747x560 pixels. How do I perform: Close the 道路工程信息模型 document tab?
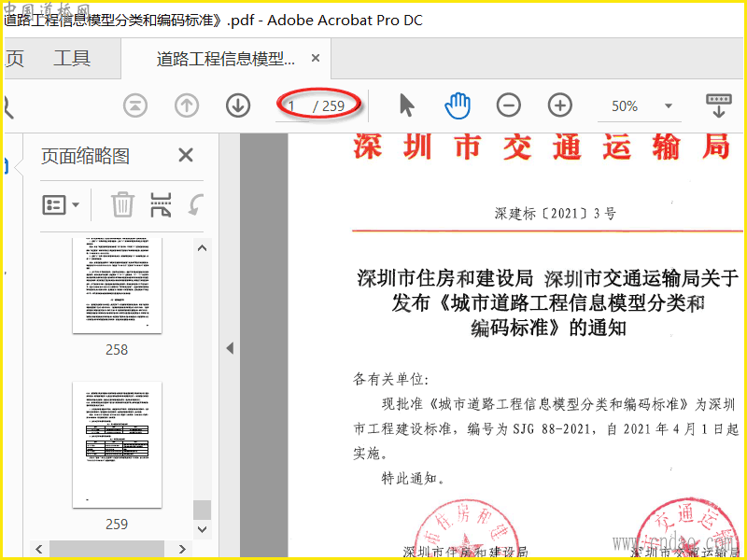coord(316,58)
